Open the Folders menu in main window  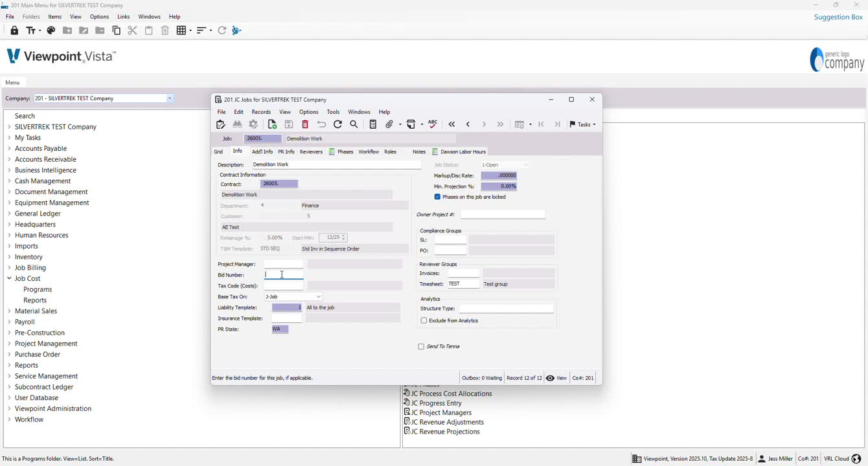click(31, 17)
